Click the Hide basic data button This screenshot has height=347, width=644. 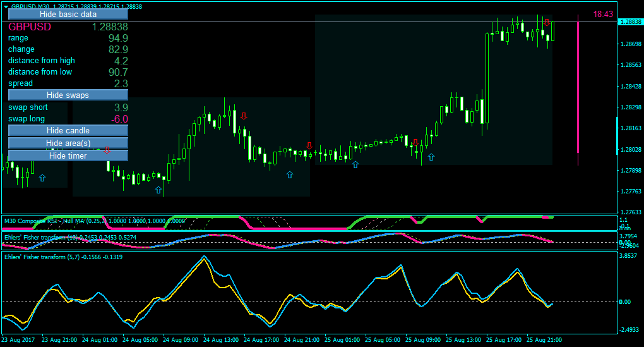point(68,14)
